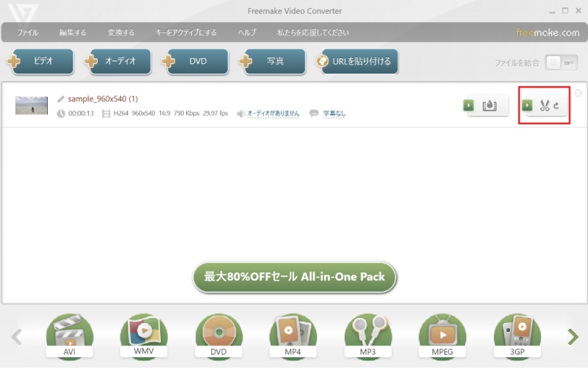588x368 pixels.
Task: Click the 最大80%OFFセール All-in-One Pack banner
Action: [x=295, y=277]
